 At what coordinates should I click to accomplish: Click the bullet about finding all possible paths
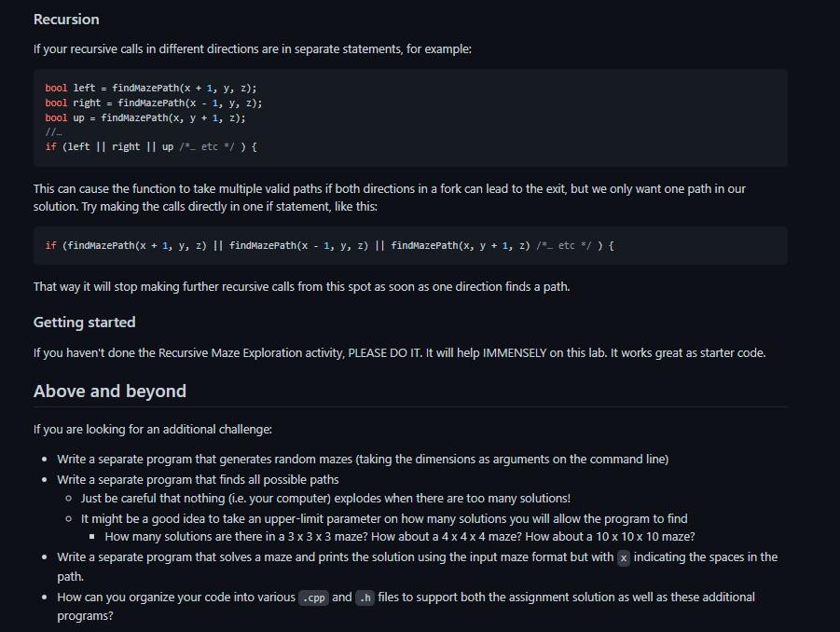(199, 479)
